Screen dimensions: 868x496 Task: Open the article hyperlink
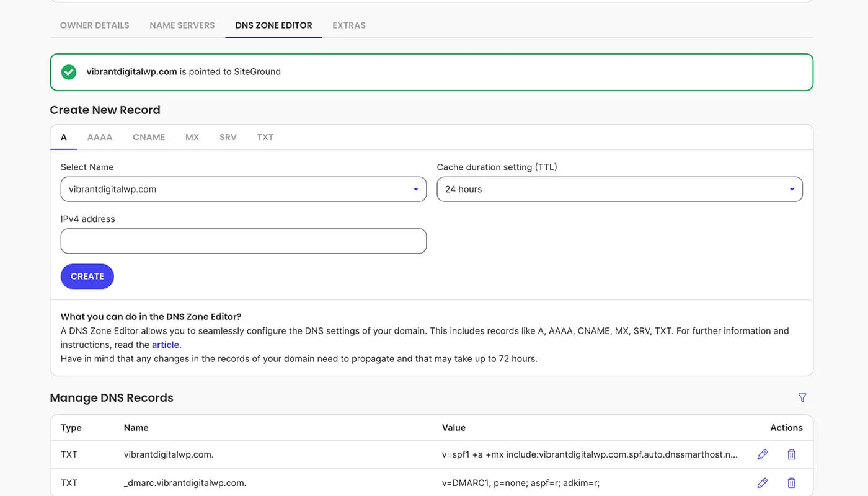166,344
